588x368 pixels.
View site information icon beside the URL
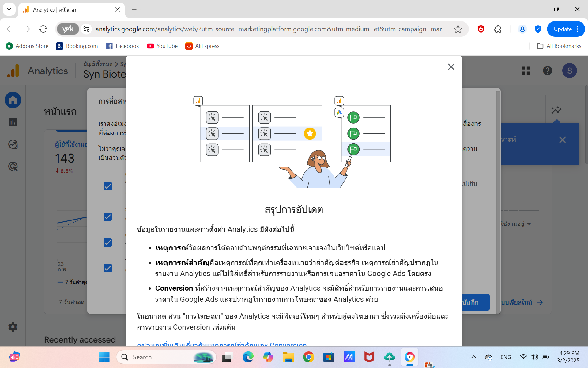coord(87,29)
